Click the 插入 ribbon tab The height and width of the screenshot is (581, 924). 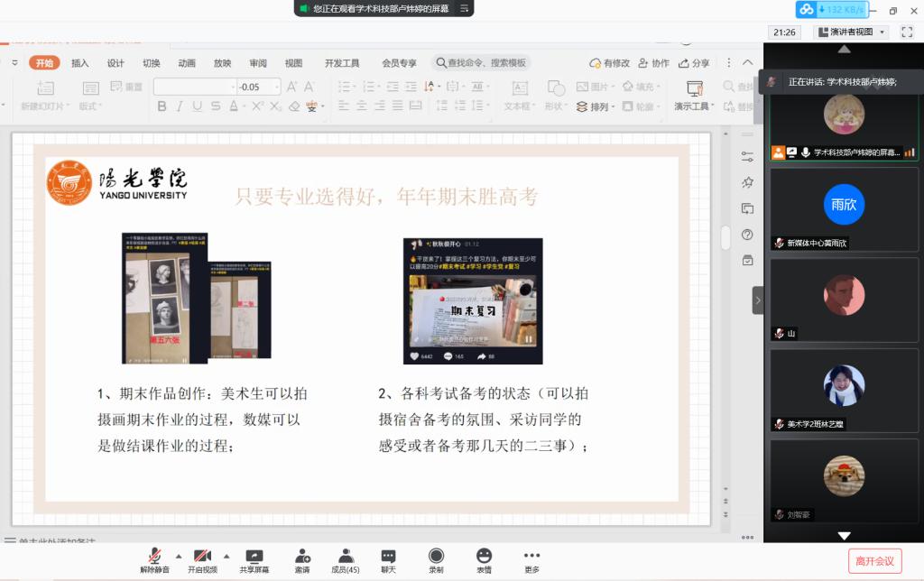80,63
